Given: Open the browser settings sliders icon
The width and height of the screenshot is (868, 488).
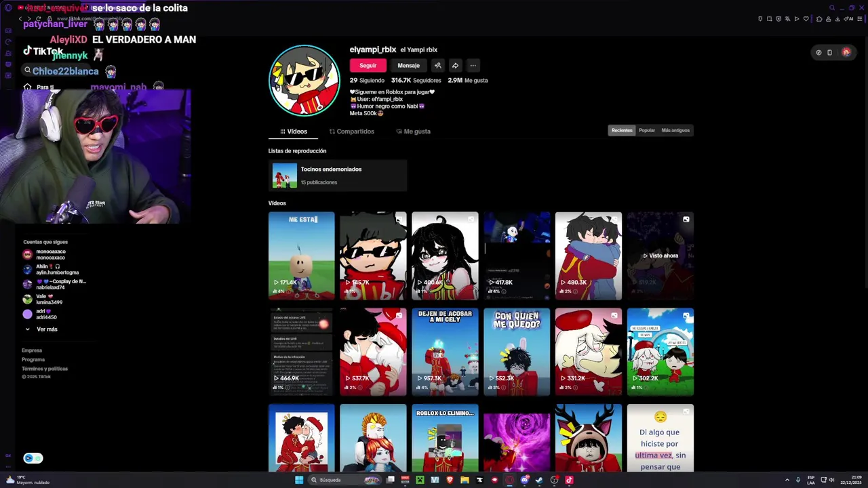Looking at the screenshot, I should [x=859, y=19].
